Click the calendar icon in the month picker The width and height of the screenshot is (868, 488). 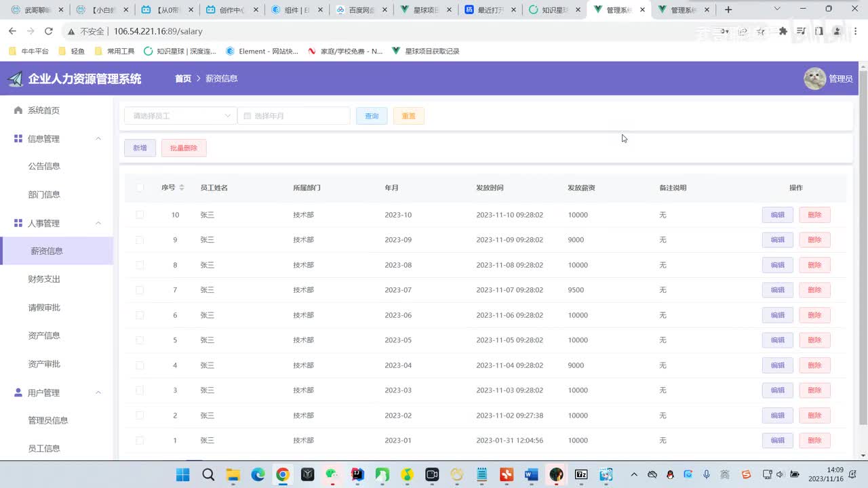tap(247, 116)
